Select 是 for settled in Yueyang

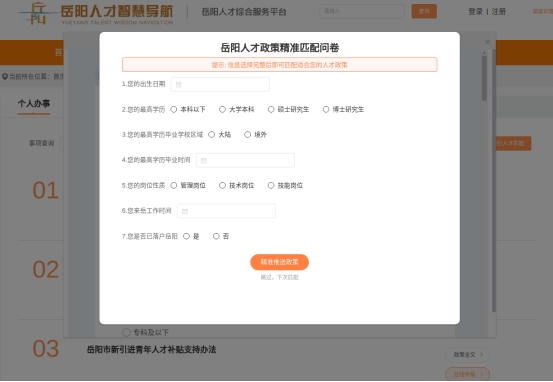[x=186, y=236]
